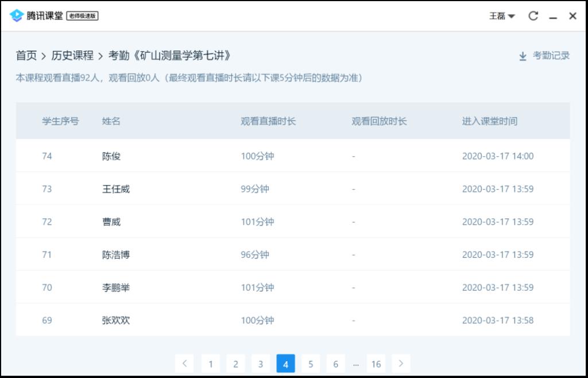Go to previous page with left arrow

(184, 364)
